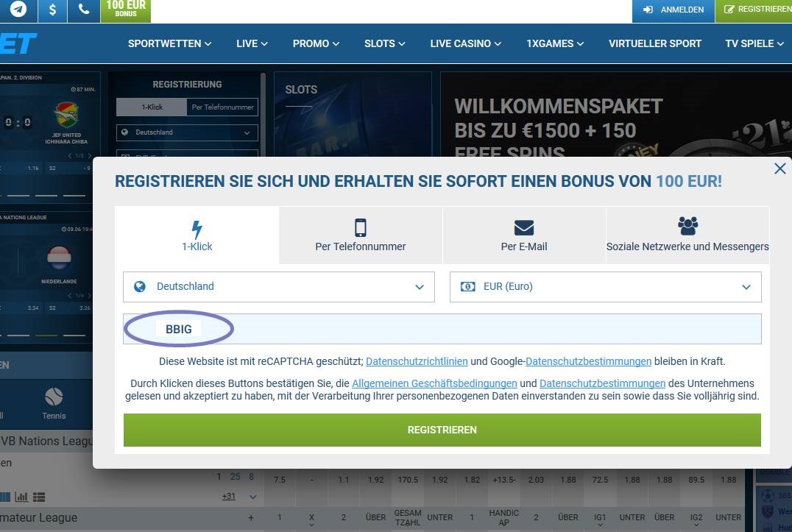This screenshot has height=532, width=792.
Task: Click the Niederlande flag icon
Action: (x=59, y=257)
